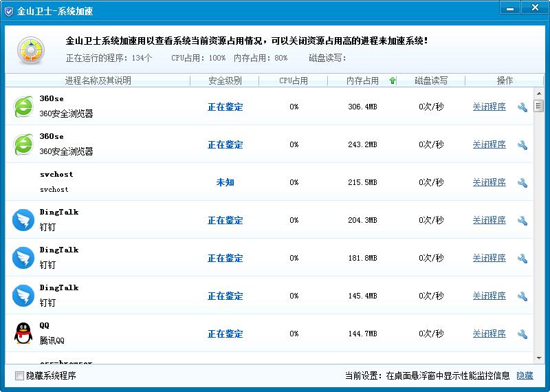Screen dimensions: 550x392
Task: Click the 360 browser icon in the 243.2MB row
Action: coord(23,144)
